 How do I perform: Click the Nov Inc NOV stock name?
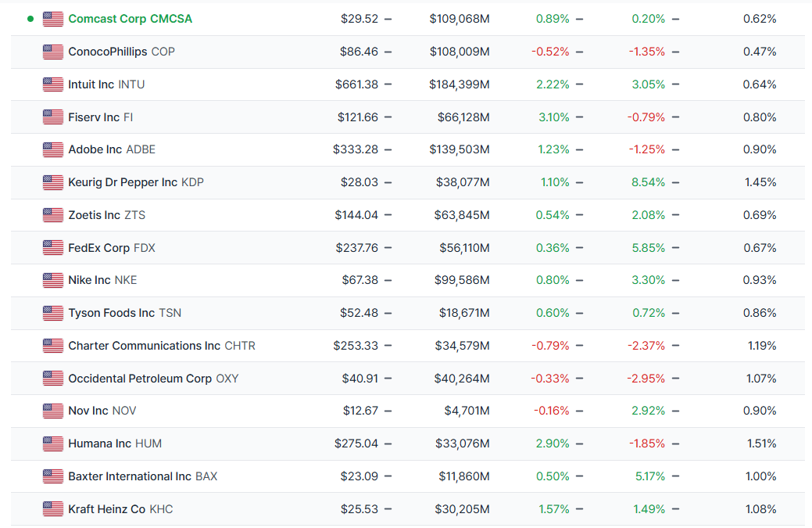[102, 411]
